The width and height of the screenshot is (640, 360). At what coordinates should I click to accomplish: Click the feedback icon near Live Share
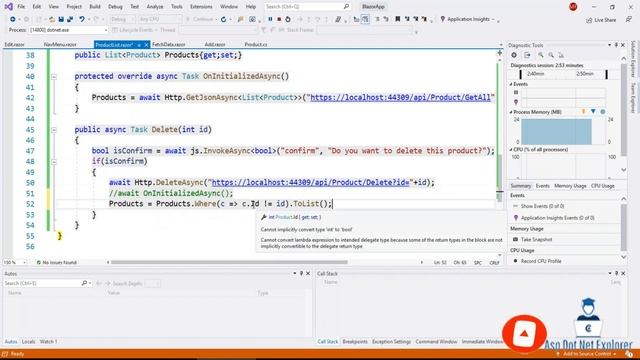[629, 19]
